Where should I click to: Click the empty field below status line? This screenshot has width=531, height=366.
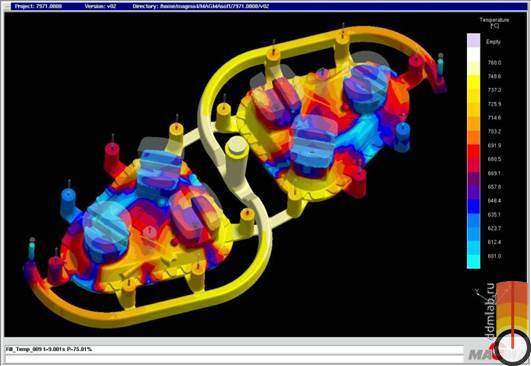pos(234,358)
